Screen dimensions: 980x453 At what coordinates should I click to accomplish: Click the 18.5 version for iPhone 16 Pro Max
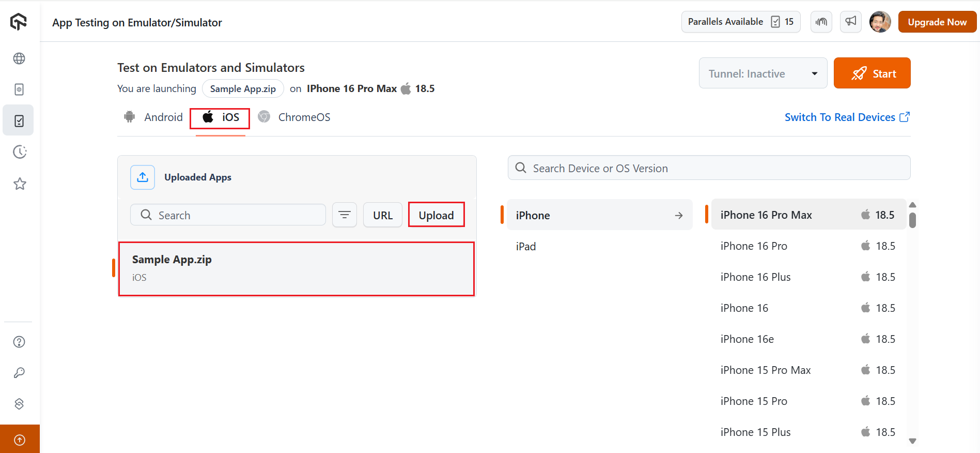884,215
